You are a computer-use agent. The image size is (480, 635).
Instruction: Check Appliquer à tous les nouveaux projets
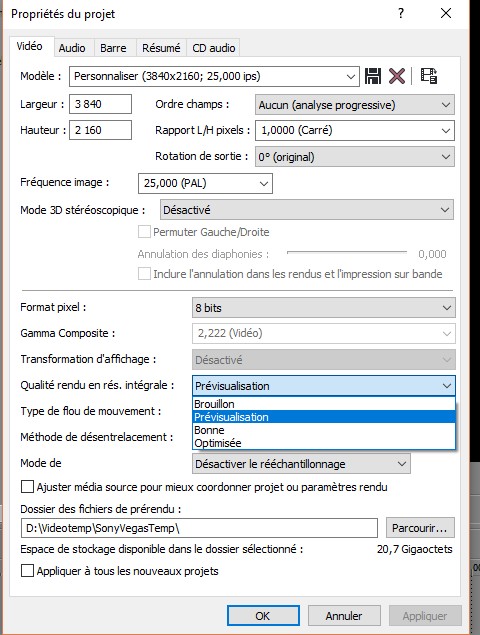pyautogui.click(x=27, y=571)
